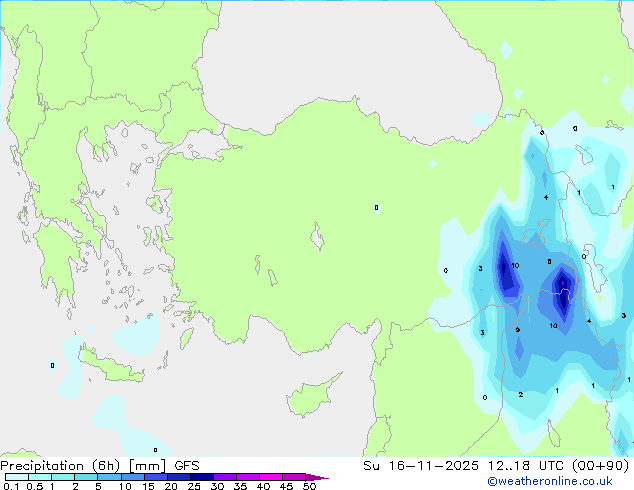This screenshot has height=490, width=634.
Task: Click the '30' legend scale label
Action: tap(217, 486)
